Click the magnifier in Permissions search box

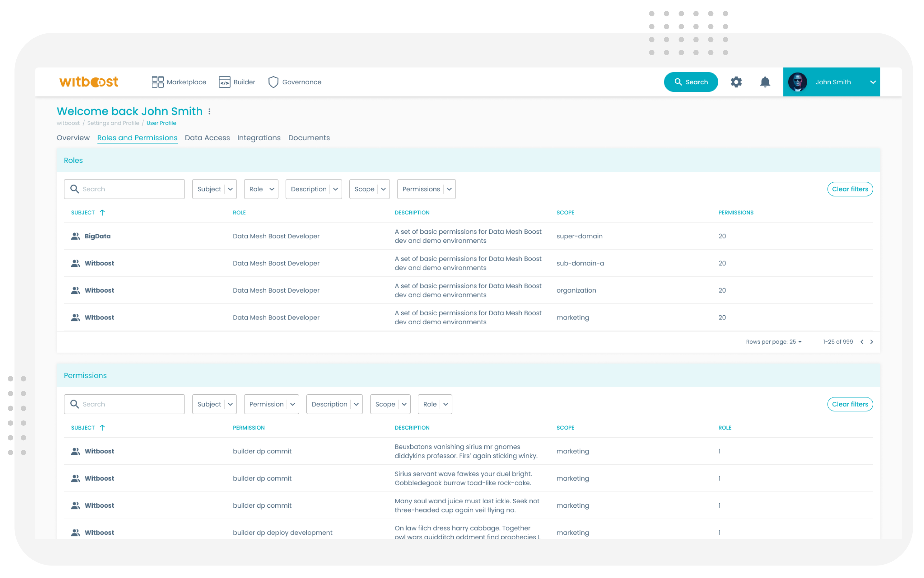pos(74,404)
